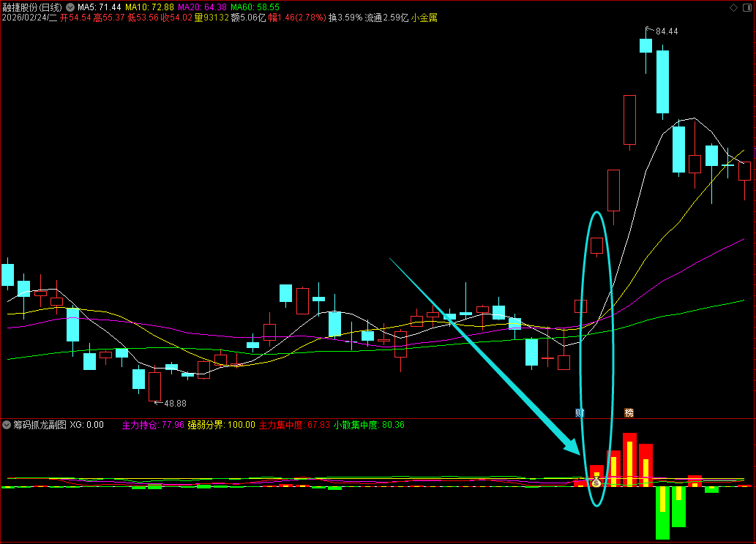Viewport: 756px width, 544px height.
Task: Toggle the side panel icon at top right
Action: [747, 8]
